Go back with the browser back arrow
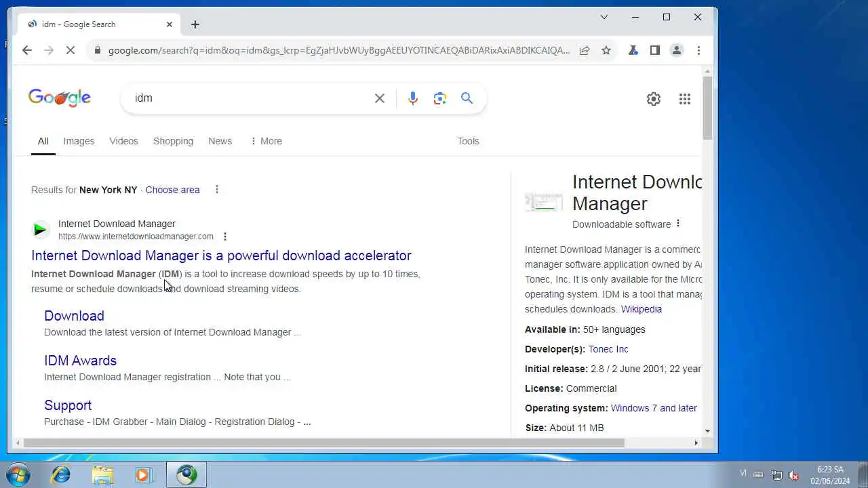Image resolution: width=868 pixels, height=488 pixels. (27, 50)
